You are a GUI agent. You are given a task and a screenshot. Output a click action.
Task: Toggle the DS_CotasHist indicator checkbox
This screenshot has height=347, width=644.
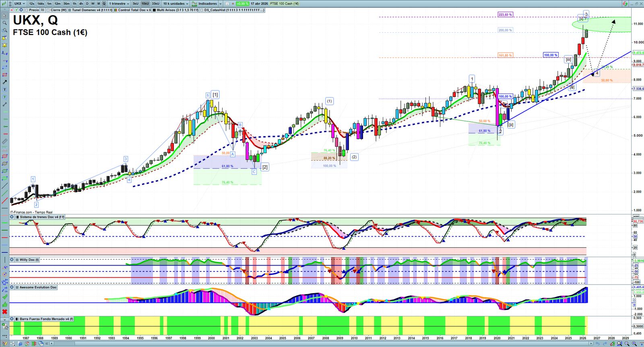coord(202,10)
